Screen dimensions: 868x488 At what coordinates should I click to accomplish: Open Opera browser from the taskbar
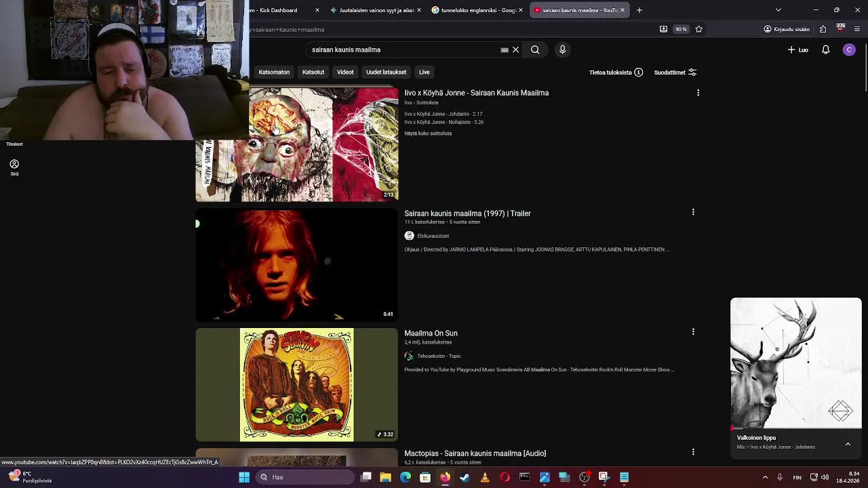pos(505,477)
